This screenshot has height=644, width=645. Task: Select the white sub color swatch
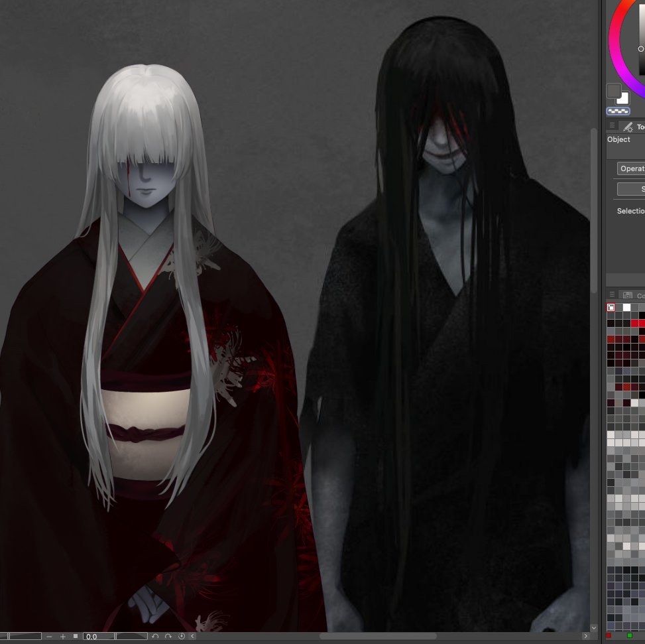624,99
